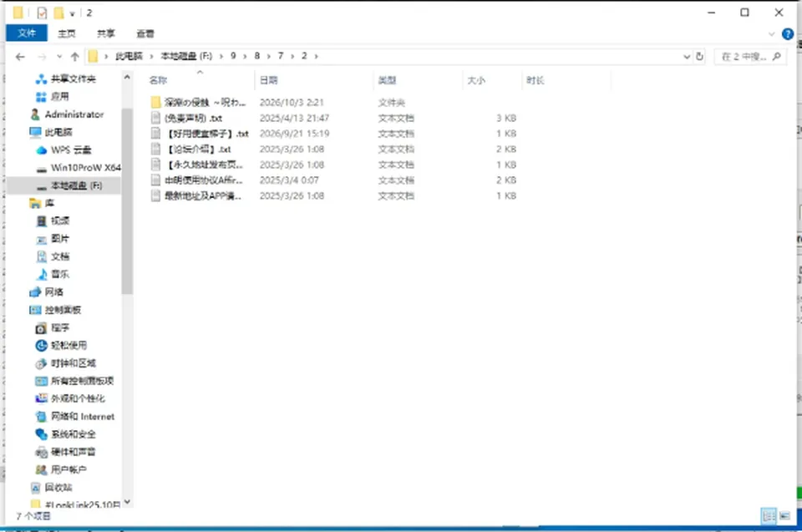Switch to the 主页 ribbon tab
Screen dimensions: 802x532
tap(67, 33)
